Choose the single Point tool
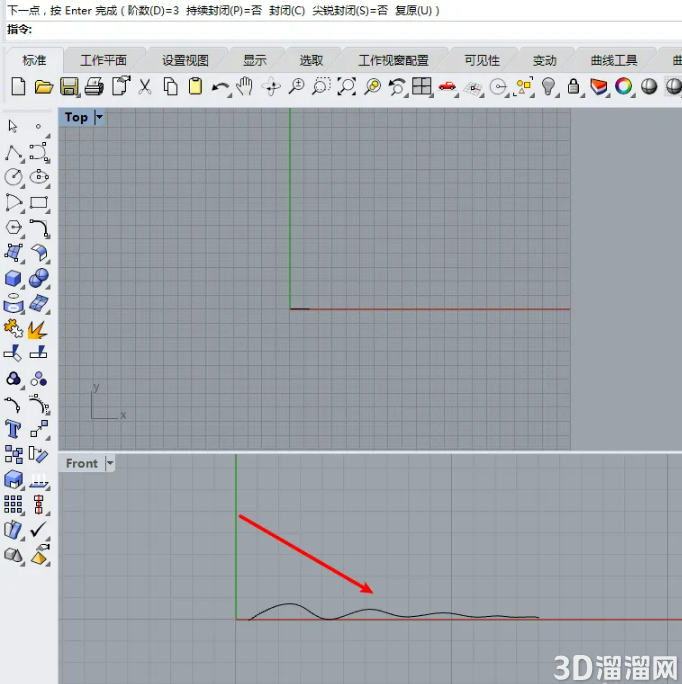Image resolution: width=682 pixels, height=684 pixels. pyautogui.click(x=38, y=126)
